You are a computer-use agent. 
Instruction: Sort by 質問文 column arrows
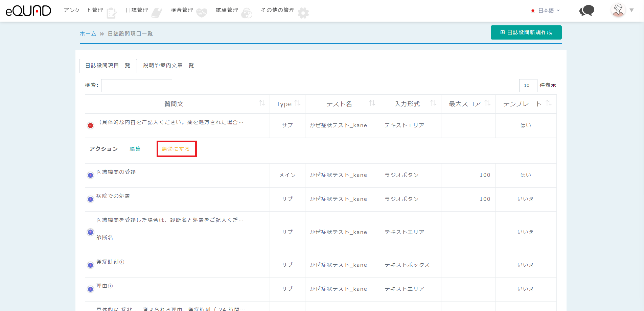262,103
